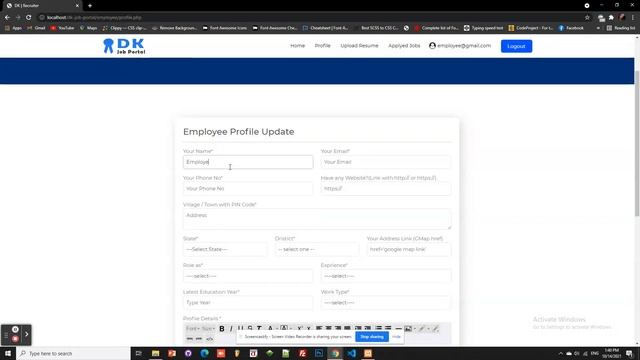Click the website https:// input field
The image size is (640, 360).
point(386,189)
